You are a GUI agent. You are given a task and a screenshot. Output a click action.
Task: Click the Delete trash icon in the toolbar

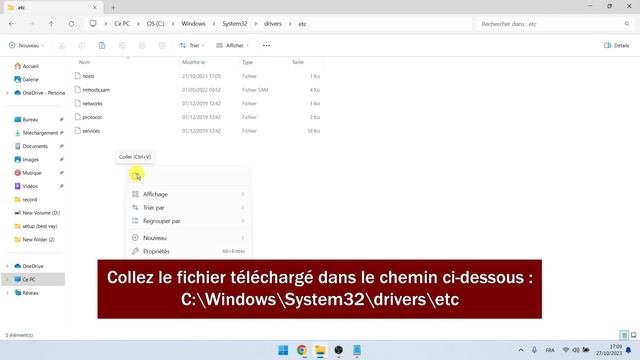point(162,45)
